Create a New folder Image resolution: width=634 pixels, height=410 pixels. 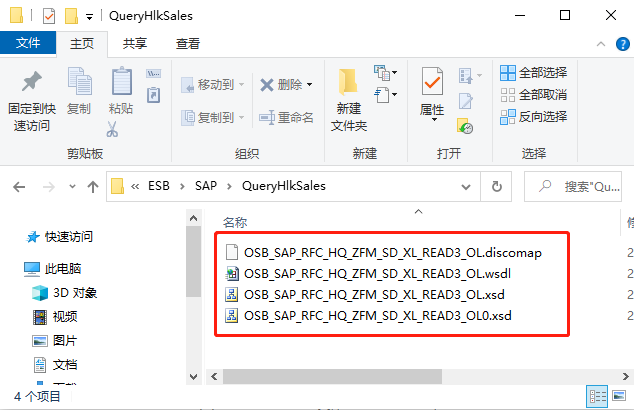[x=349, y=100]
